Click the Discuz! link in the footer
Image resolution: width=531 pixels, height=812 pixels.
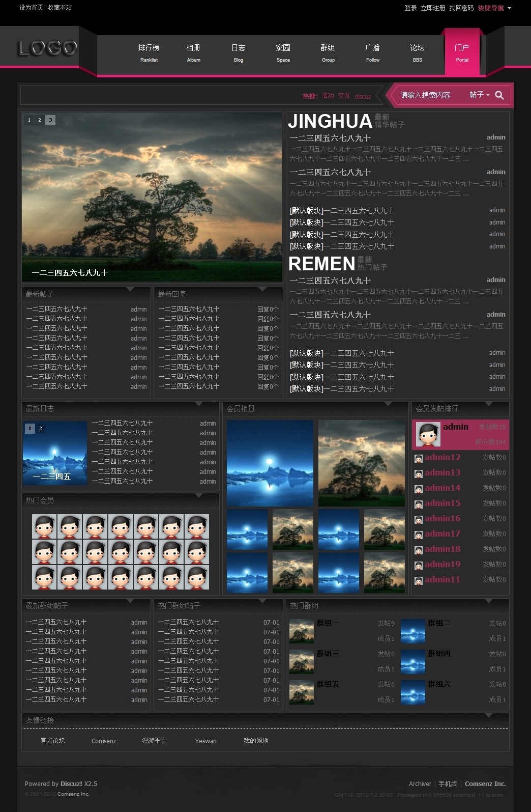coord(71,784)
